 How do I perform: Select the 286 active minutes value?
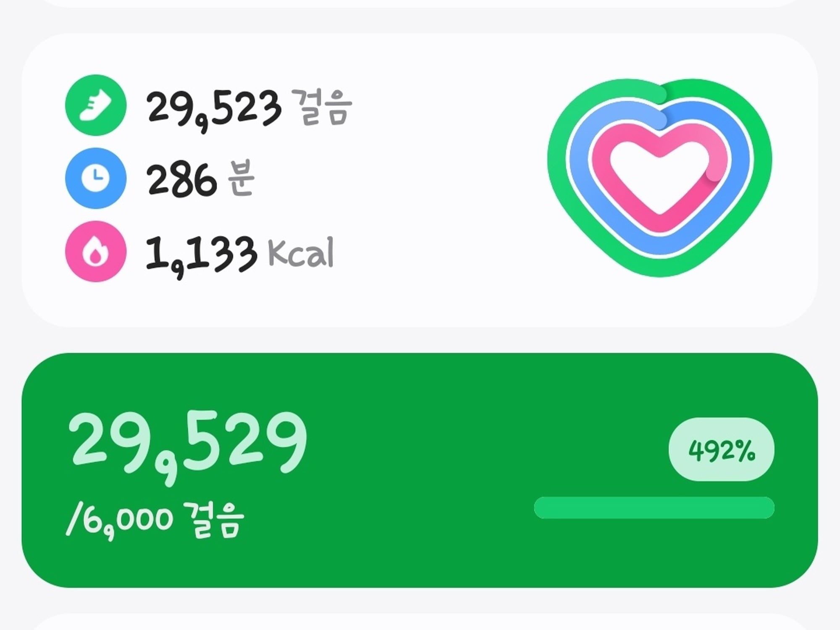[181, 180]
